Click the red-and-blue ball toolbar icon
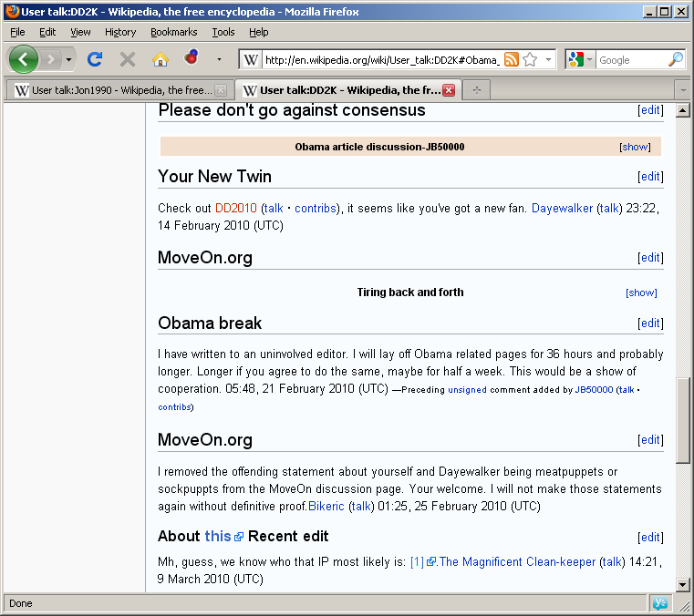This screenshot has width=694, height=616. point(192,57)
